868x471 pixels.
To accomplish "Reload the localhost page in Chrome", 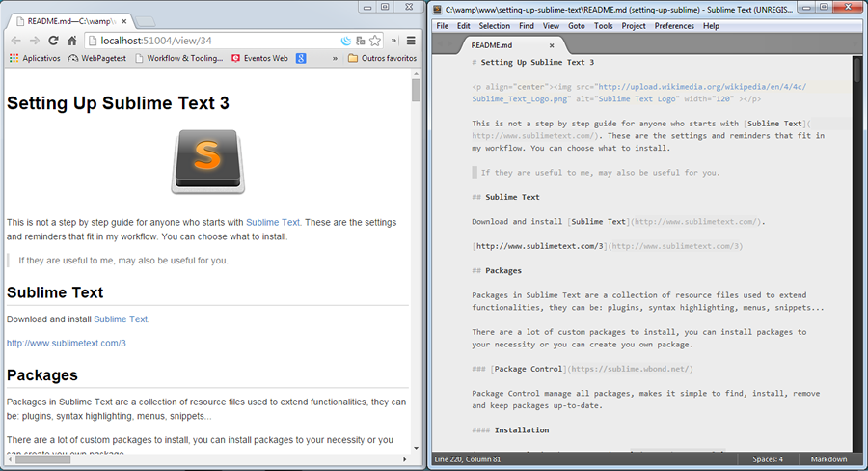I will pyautogui.click(x=53, y=41).
